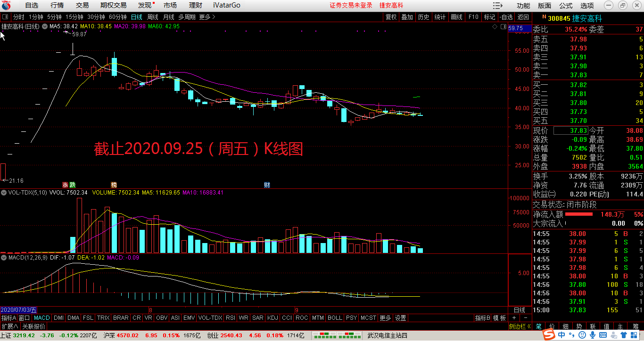Switch to 月线 monthly period
The image size is (644, 341).
pos(169,17)
